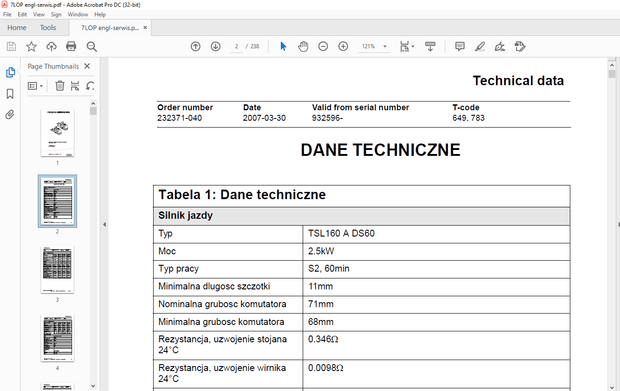The height and width of the screenshot is (391, 620).
Task: Select page 4 thumbnail
Action: (57, 338)
